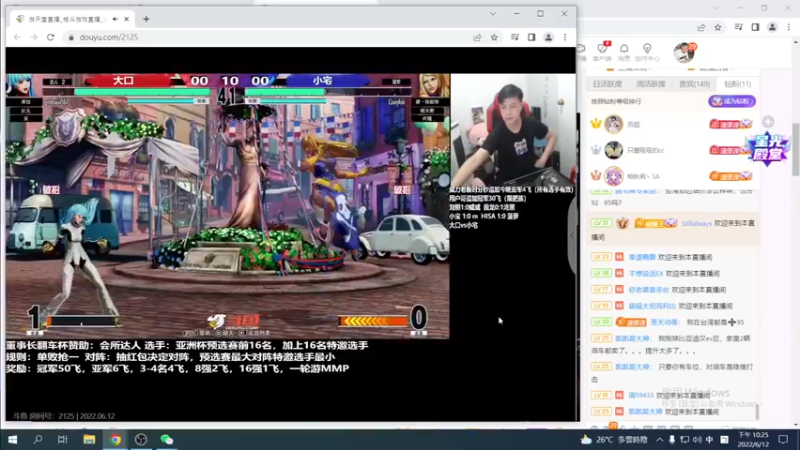Screen dimensions: 800x450
Task: Switch to 贵宾(149) tab
Action: pos(694,84)
